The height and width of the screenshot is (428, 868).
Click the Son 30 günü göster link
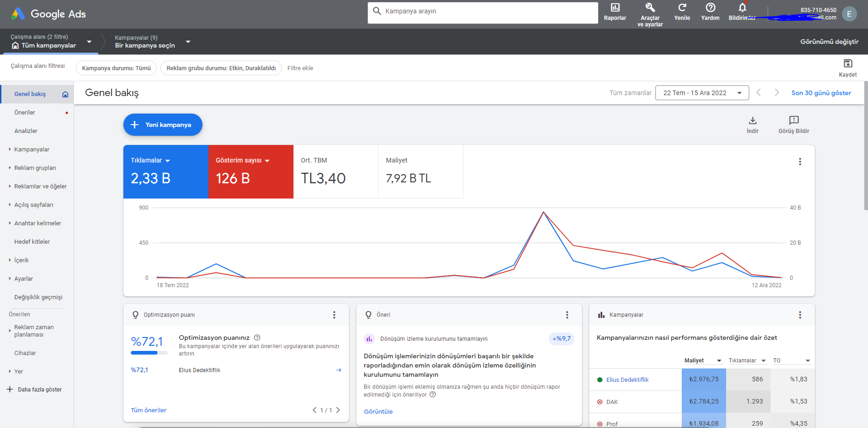(x=821, y=93)
